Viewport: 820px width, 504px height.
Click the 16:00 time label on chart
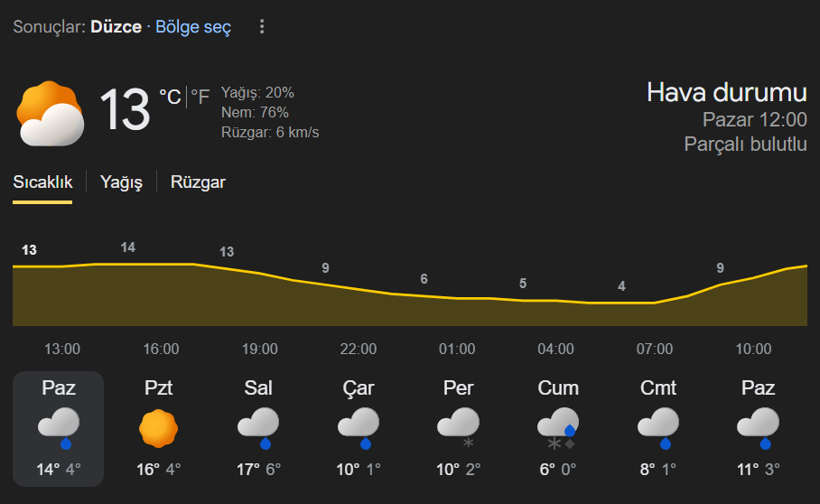(161, 350)
